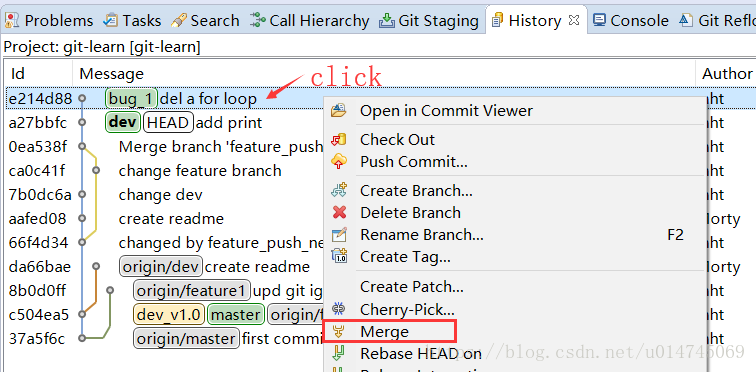The height and width of the screenshot is (372, 756).
Task: Click the Author column header
Action: (x=727, y=74)
